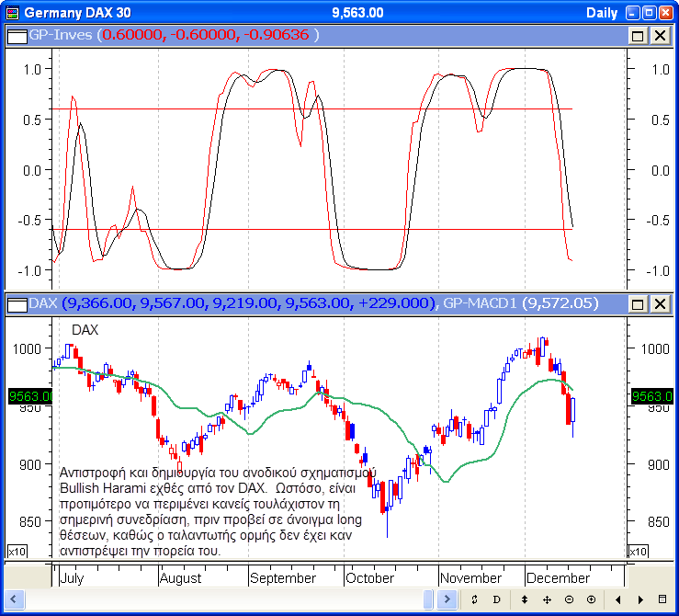Click the 'D' daily periodicity button
679x616 pixels.
[497, 599]
